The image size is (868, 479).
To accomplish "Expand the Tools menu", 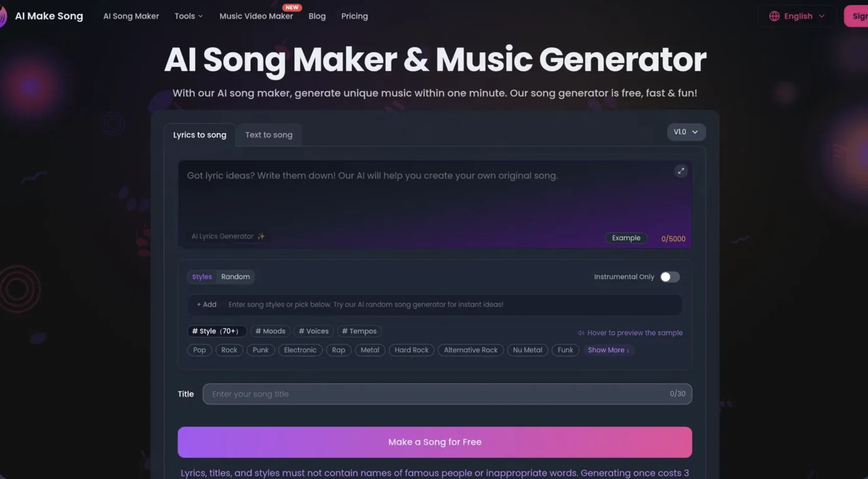I will [188, 16].
